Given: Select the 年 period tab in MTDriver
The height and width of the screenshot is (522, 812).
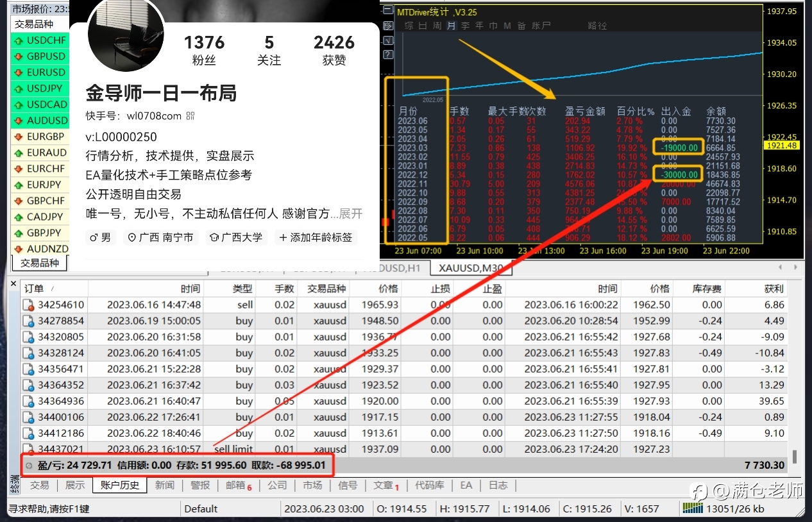Looking at the screenshot, I should click(x=480, y=26).
